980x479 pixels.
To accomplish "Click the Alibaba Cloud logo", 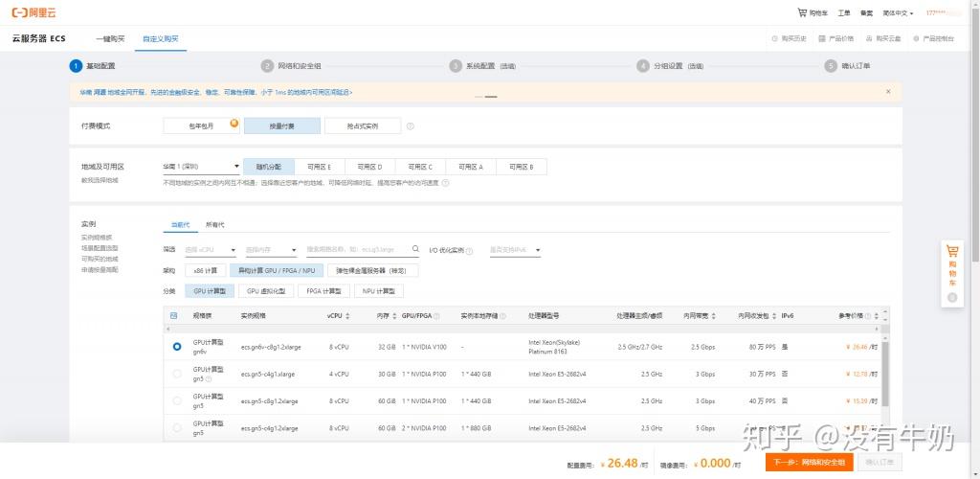I will coord(33,12).
